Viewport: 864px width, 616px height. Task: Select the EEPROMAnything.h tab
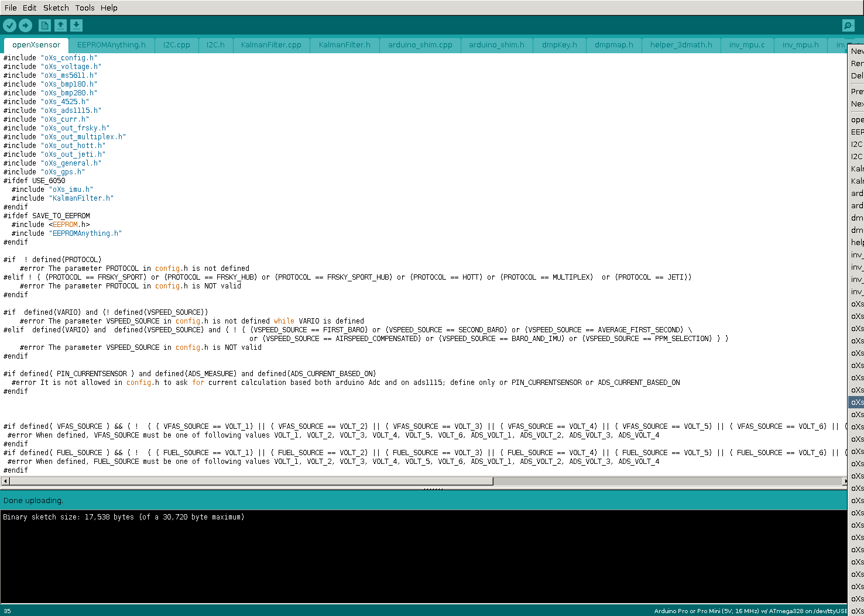111,45
